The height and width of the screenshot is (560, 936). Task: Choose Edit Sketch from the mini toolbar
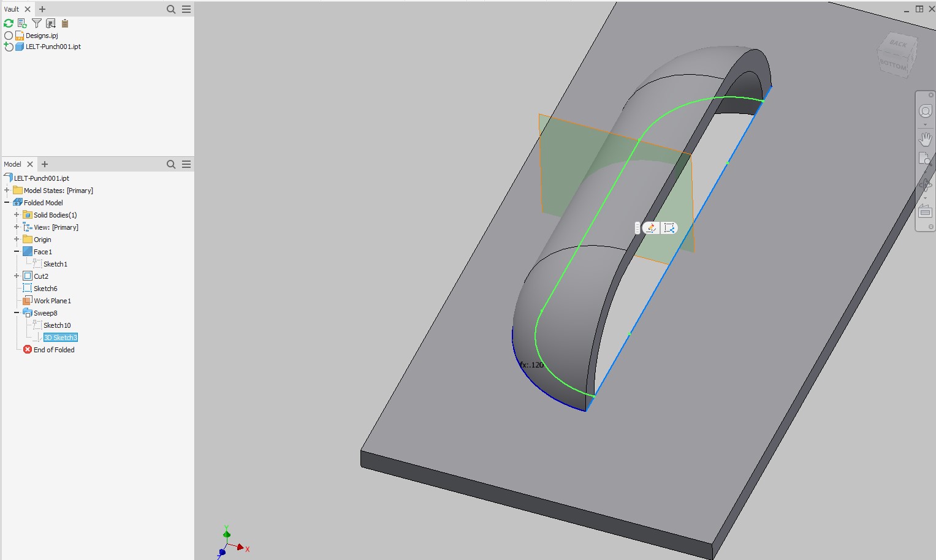652,228
